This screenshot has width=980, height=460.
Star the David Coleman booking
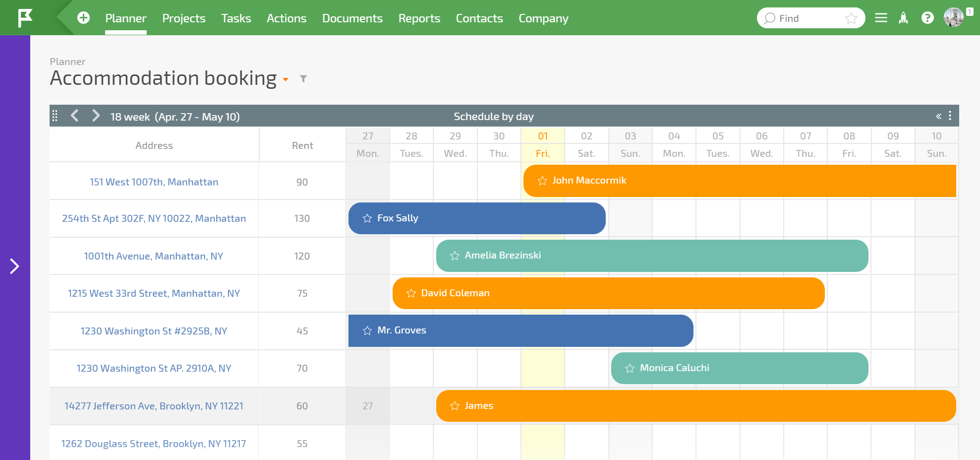(411, 293)
